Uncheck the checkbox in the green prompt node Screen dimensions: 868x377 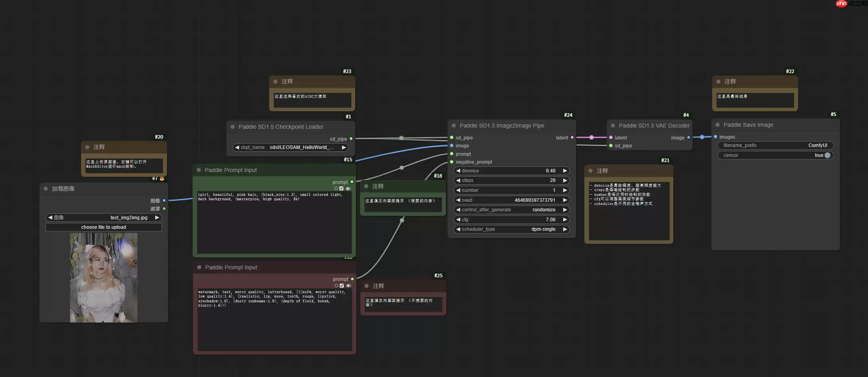(x=341, y=189)
